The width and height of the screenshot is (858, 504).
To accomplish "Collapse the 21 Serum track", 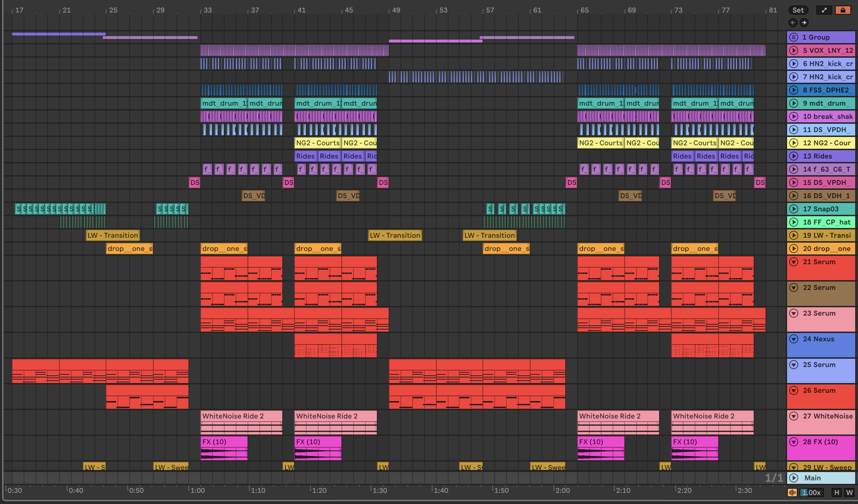I will tap(794, 262).
